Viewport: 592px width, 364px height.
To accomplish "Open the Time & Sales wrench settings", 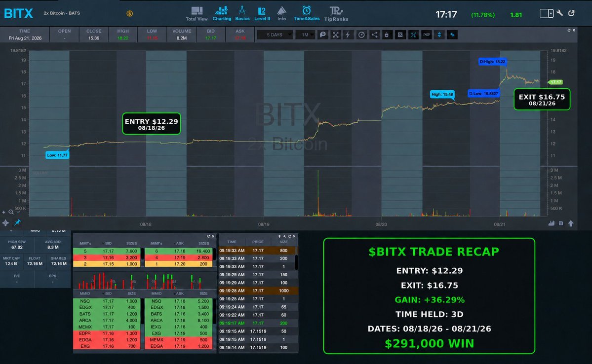I will point(285,236).
